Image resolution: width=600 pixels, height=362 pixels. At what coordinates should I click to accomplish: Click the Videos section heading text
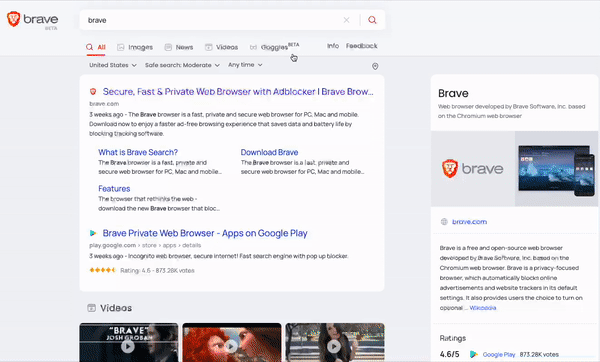point(116,308)
